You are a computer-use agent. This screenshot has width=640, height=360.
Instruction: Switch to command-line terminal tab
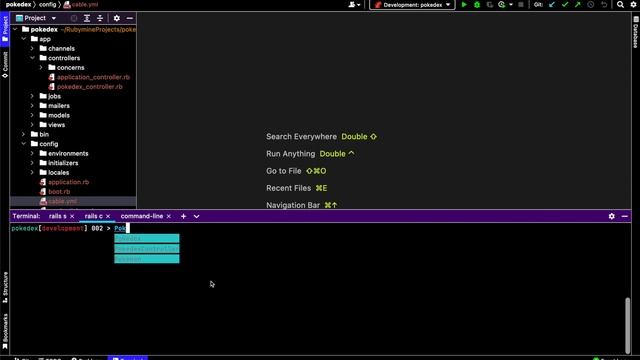tap(142, 216)
